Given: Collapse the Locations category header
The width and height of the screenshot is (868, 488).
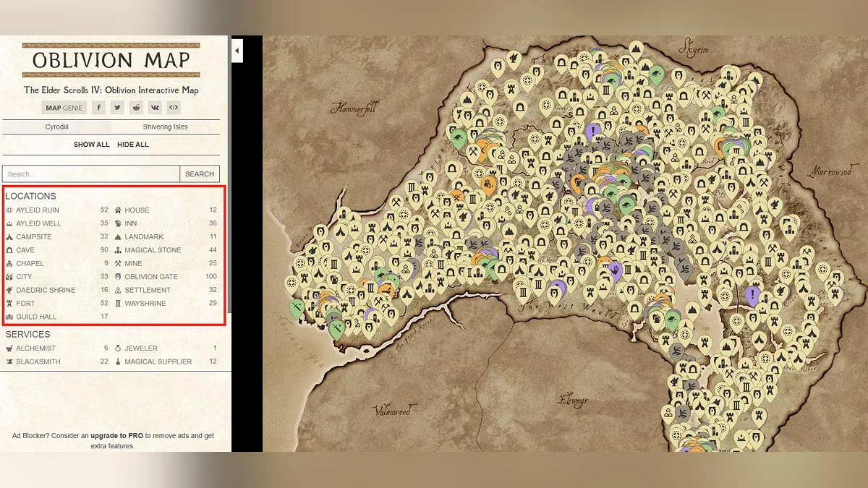Looking at the screenshot, I should point(30,196).
